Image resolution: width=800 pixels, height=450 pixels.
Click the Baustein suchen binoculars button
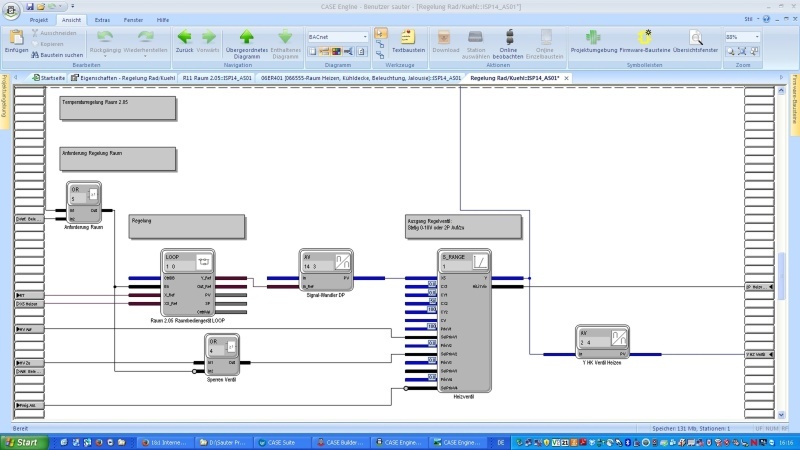point(57,55)
